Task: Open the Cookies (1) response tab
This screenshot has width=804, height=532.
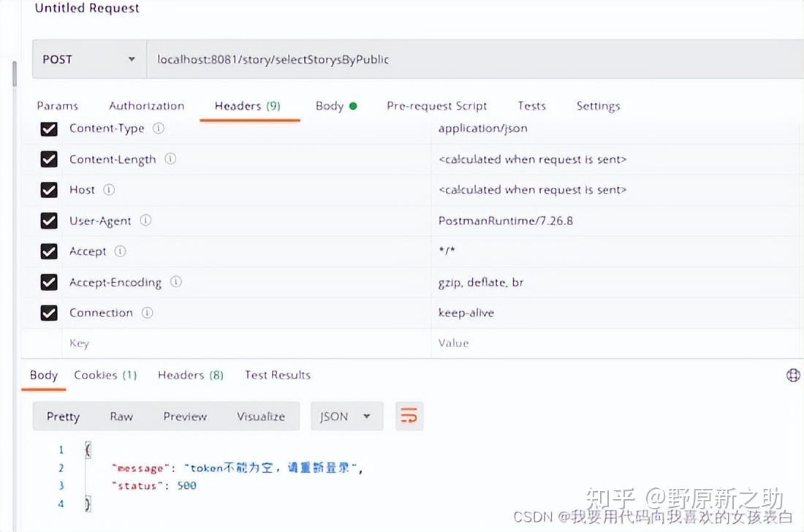Action: click(x=105, y=375)
